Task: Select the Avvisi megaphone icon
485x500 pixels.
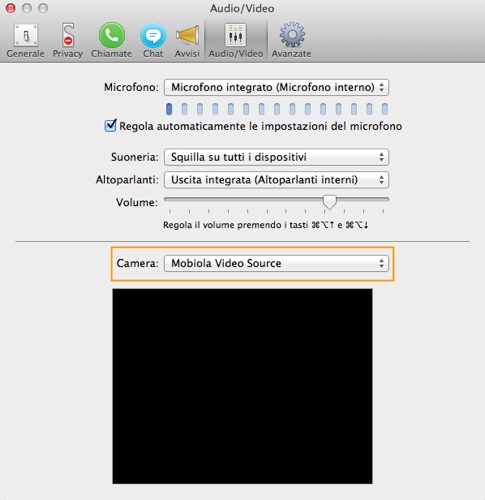Action: click(x=187, y=35)
